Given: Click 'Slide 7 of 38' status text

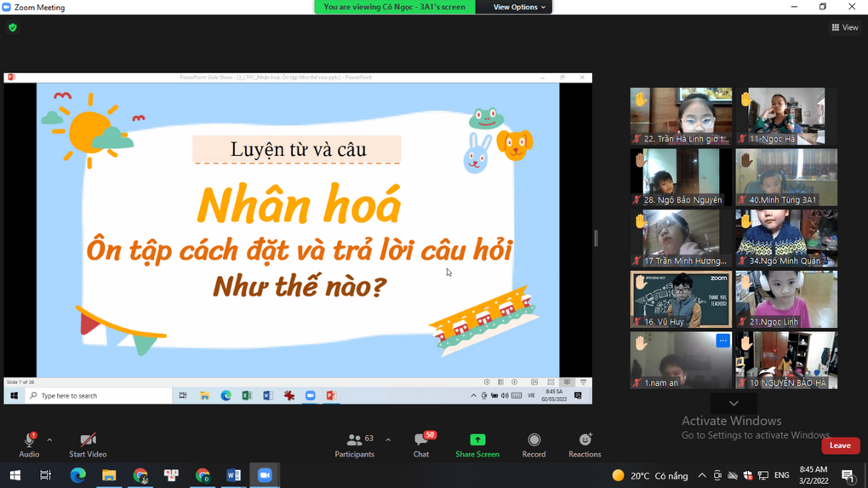Looking at the screenshot, I should [20, 382].
